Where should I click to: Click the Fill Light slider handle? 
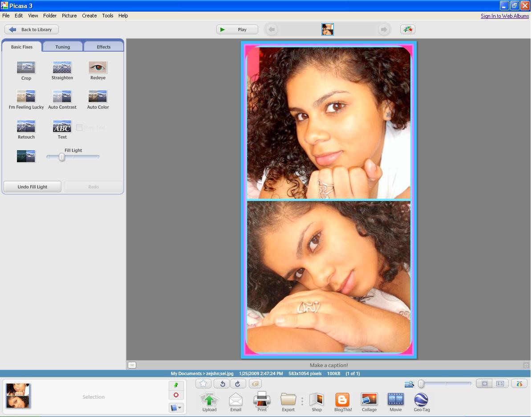(62, 157)
